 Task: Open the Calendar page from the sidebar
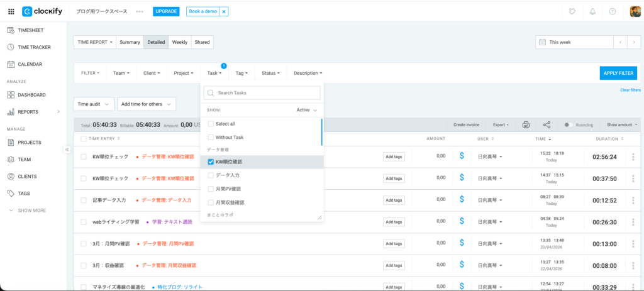(30, 64)
